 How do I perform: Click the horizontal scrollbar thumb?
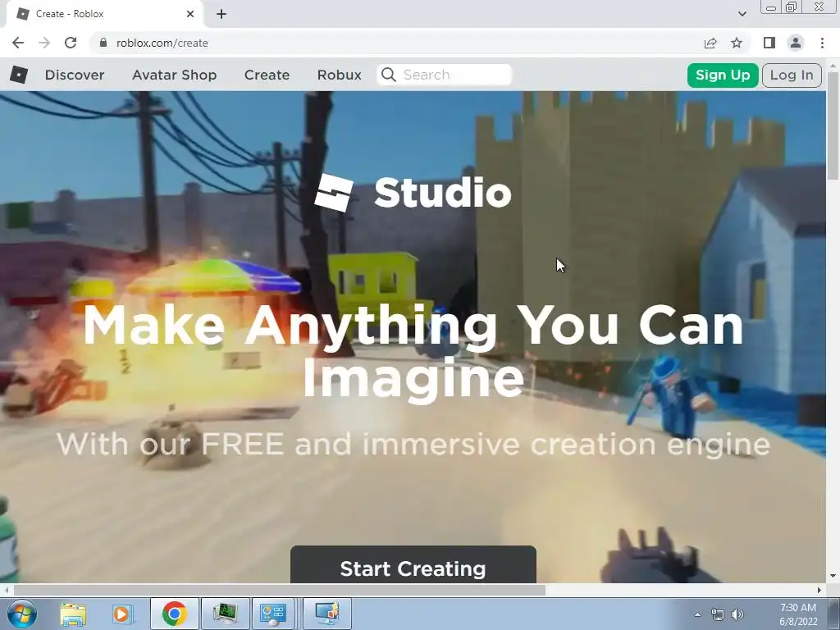pyautogui.click(x=280, y=590)
